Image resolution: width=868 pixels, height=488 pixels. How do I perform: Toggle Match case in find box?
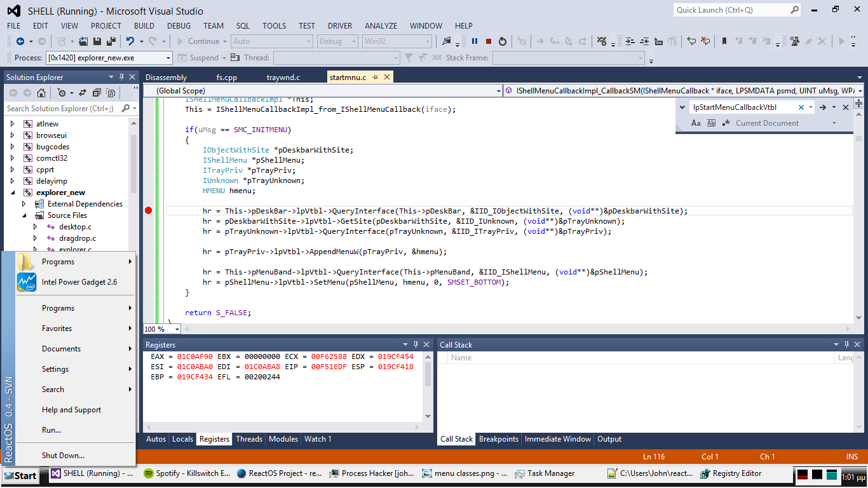point(696,123)
